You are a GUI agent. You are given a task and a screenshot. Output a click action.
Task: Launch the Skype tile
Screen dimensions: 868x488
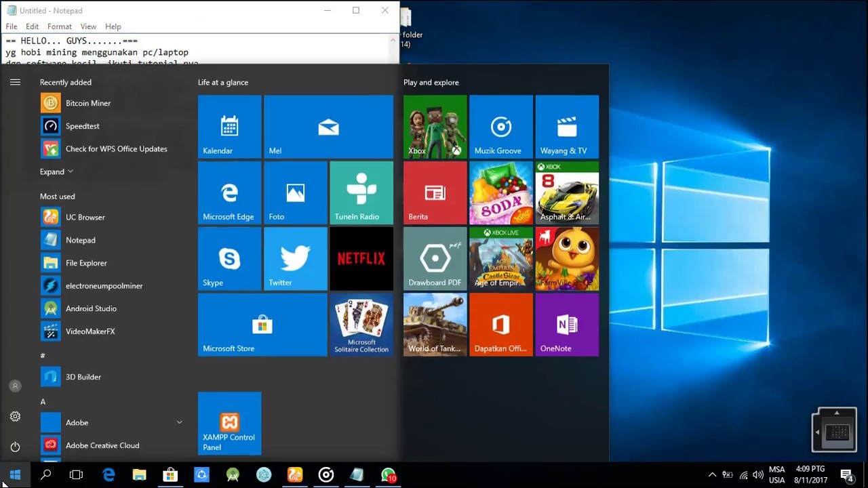point(229,258)
